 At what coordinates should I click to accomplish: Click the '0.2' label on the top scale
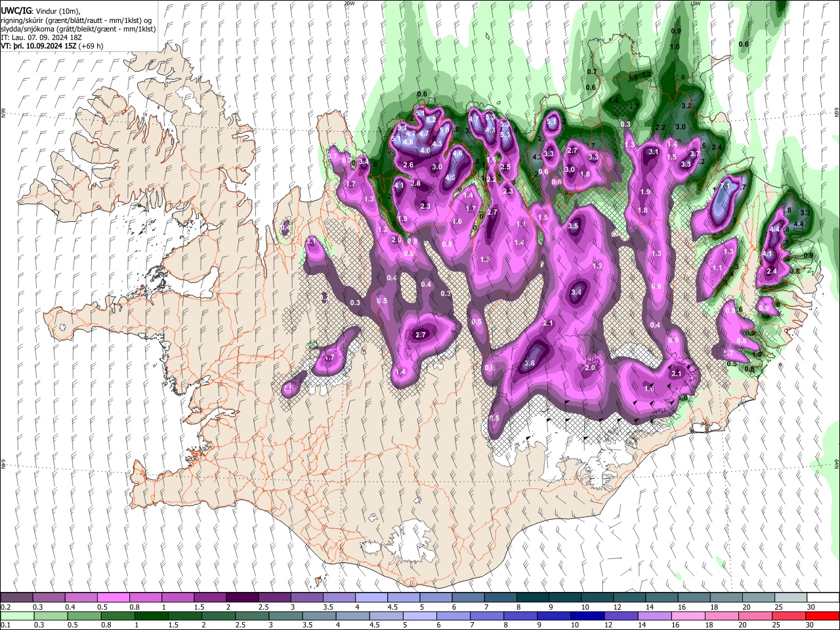tap(5, 607)
